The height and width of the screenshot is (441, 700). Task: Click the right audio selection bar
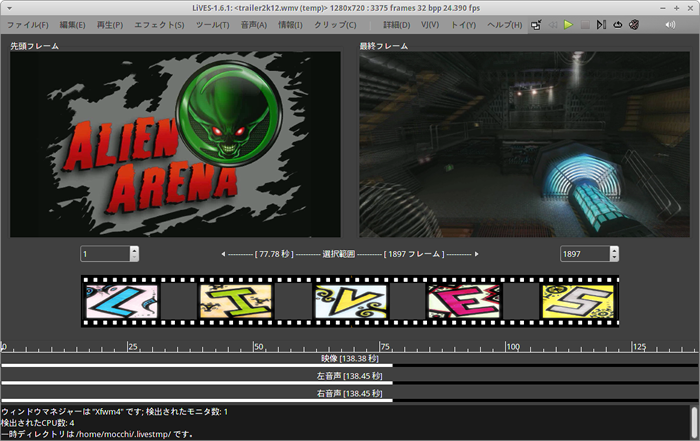tap(197, 400)
